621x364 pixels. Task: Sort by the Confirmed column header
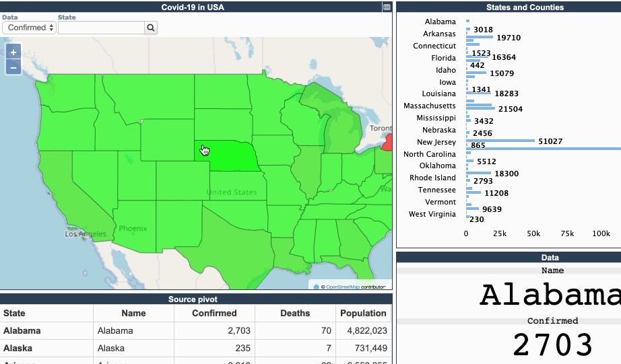tap(214, 313)
